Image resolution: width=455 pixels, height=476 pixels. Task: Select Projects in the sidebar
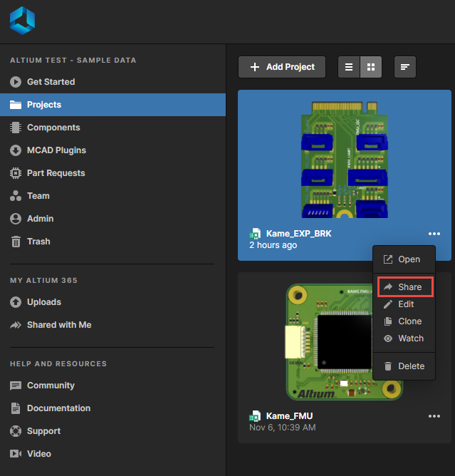[x=113, y=105]
